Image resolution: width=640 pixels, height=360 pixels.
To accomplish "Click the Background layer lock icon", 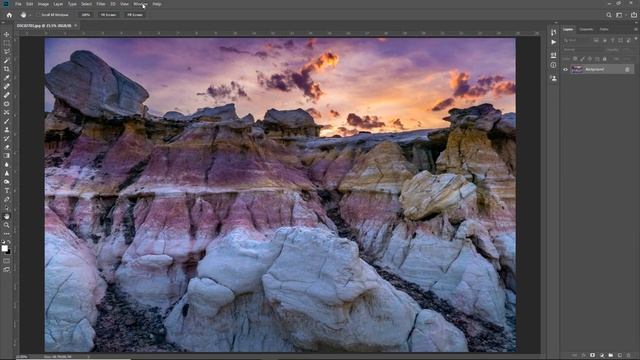I will point(627,69).
